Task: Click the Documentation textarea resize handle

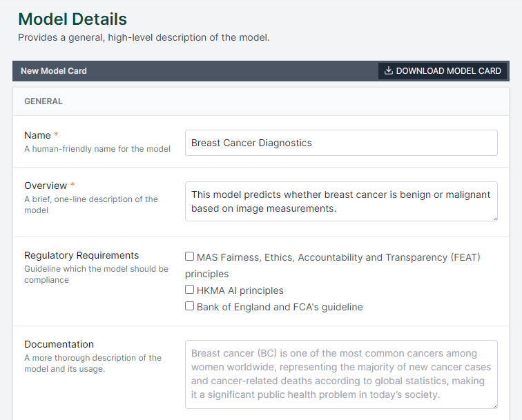Action: pos(494,406)
